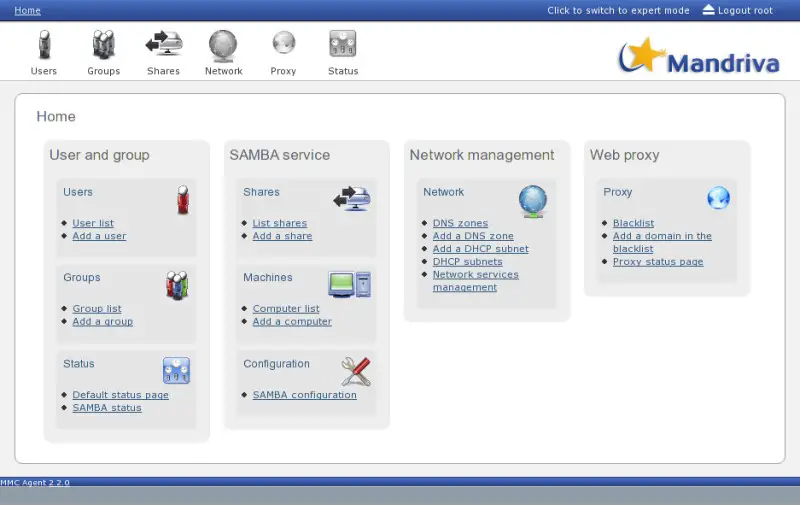The image size is (800, 505).
Task: Open the Network globe icon in top navigation
Action: coord(223,45)
